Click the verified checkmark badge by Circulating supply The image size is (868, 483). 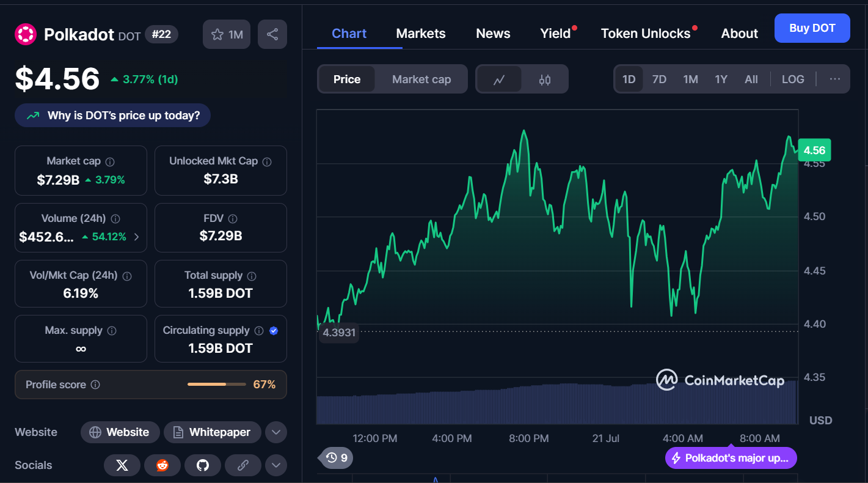click(274, 331)
